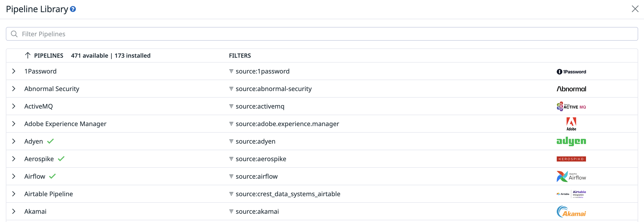
Task: Close the Pipeline Library dialog
Action: pos(635,9)
